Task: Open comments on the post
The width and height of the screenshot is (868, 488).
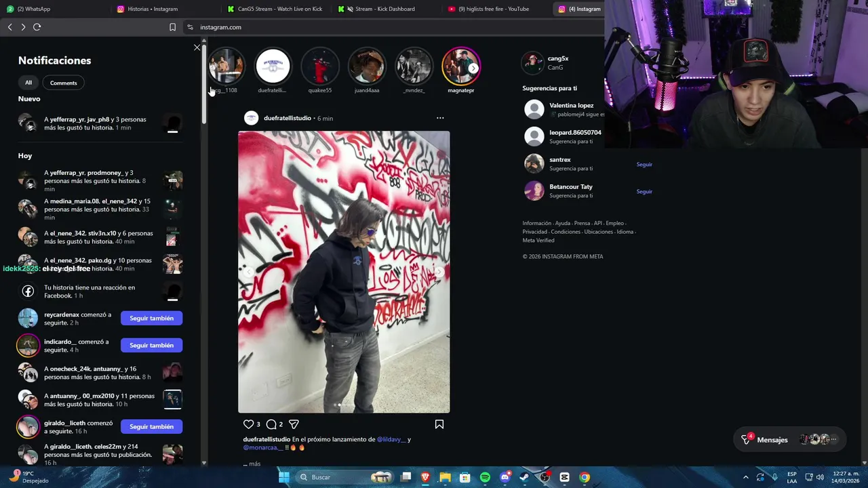Action: coord(271,424)
